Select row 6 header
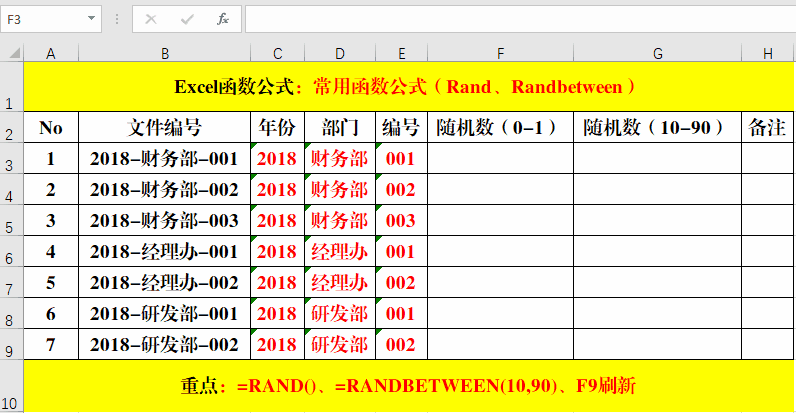The width and height of the screenshot is (796, 413). tap(12, 251)
